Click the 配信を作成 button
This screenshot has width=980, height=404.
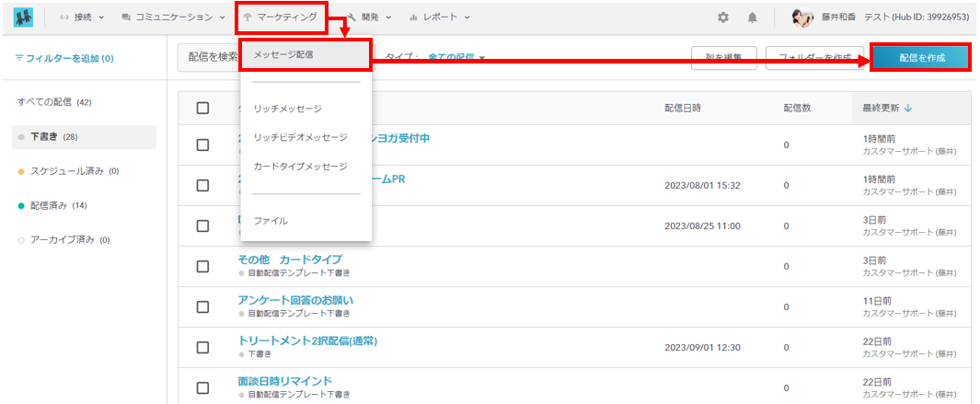(x=920, y=57)
